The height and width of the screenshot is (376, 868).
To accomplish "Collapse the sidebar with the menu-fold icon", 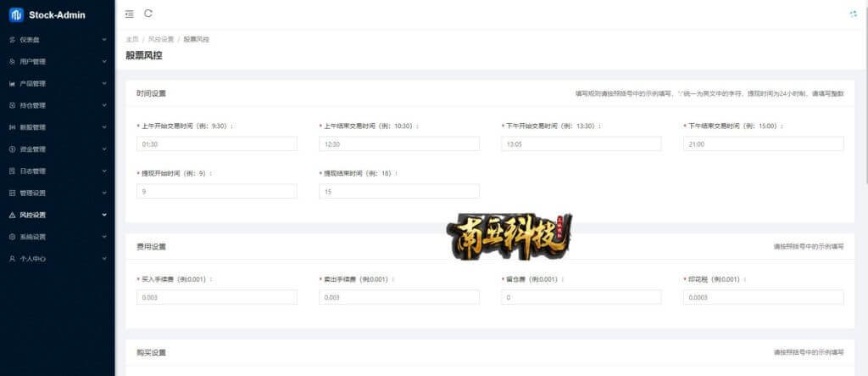I will [129, 14].
